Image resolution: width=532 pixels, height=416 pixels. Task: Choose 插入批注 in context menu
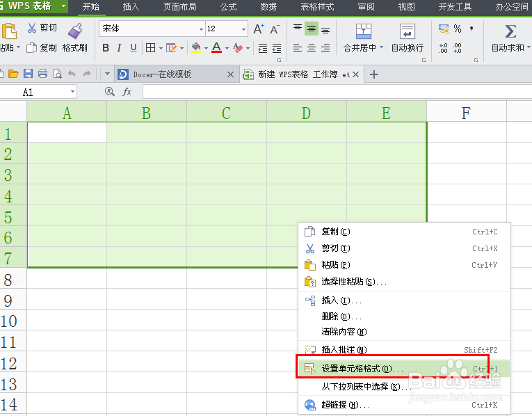pos(404,350)
